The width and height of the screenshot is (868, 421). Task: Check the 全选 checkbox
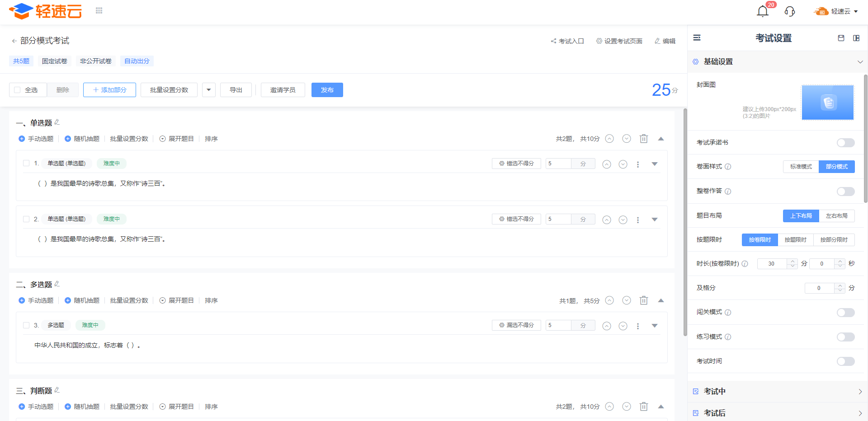tap(17, 90)
